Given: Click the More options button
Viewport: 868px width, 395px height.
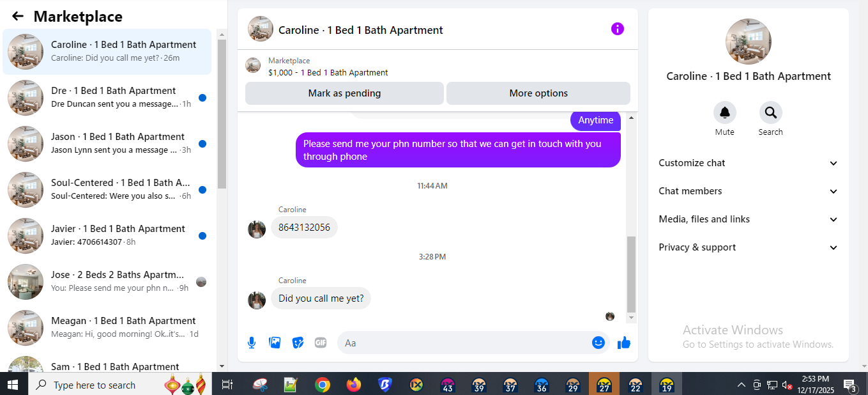Looking at the screenshot, I should [x=538, y=93].
